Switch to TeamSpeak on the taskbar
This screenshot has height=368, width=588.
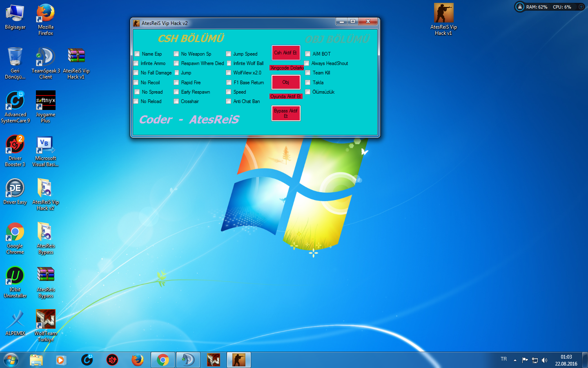188,360
